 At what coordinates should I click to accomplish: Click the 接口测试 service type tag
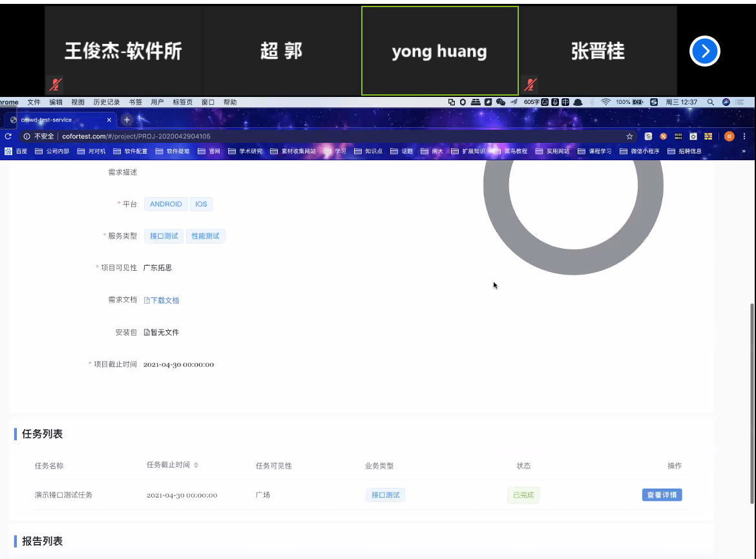(163, 236)
